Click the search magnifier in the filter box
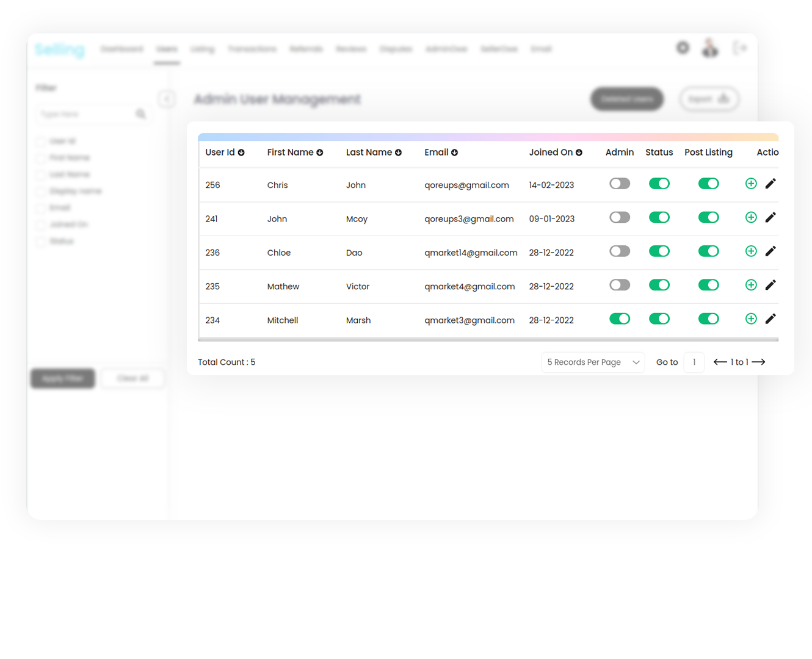 [x=141, y=114]
